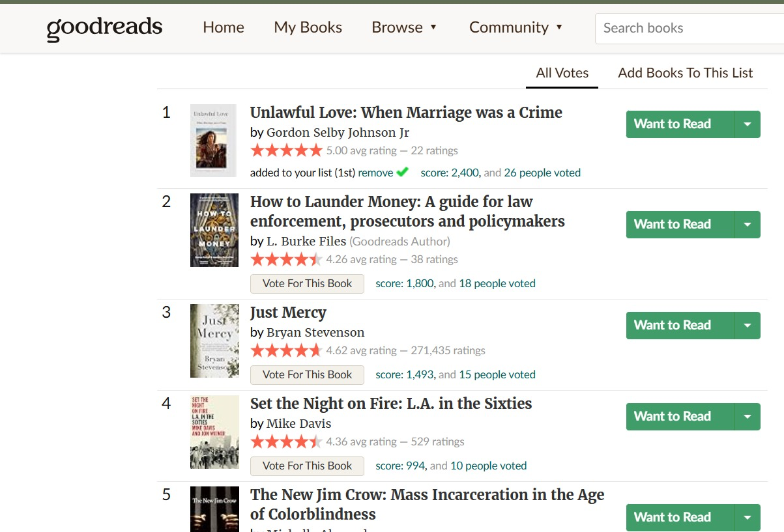Expand the Browse menu
784x532 pixels.
(x=404, y=27)
